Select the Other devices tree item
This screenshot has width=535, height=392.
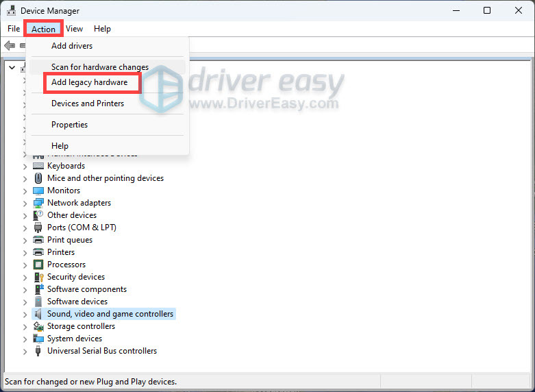[71, 215]
